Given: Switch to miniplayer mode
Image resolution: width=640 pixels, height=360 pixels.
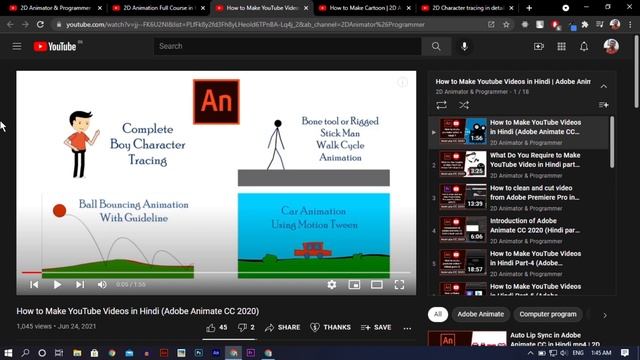Looking at the screenshot, I should tap(354, 284).
